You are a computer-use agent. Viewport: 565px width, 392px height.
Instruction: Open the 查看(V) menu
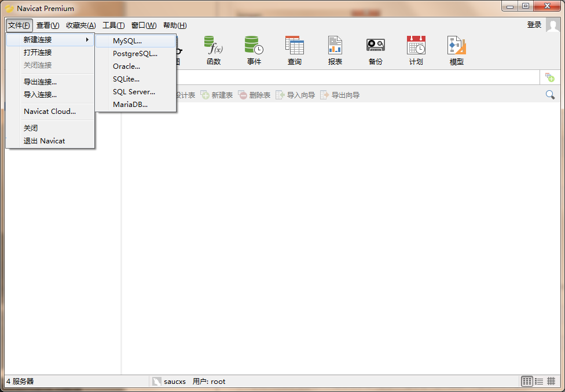(x=48, y=25)
